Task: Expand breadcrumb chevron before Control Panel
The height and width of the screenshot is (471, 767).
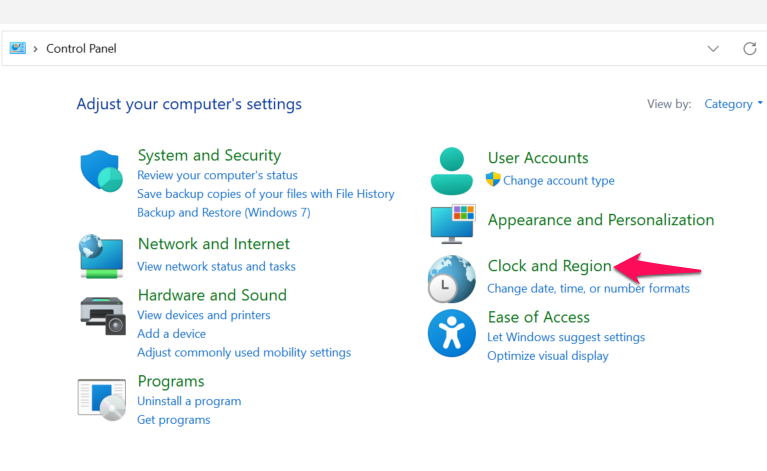Action: point(35,49)
